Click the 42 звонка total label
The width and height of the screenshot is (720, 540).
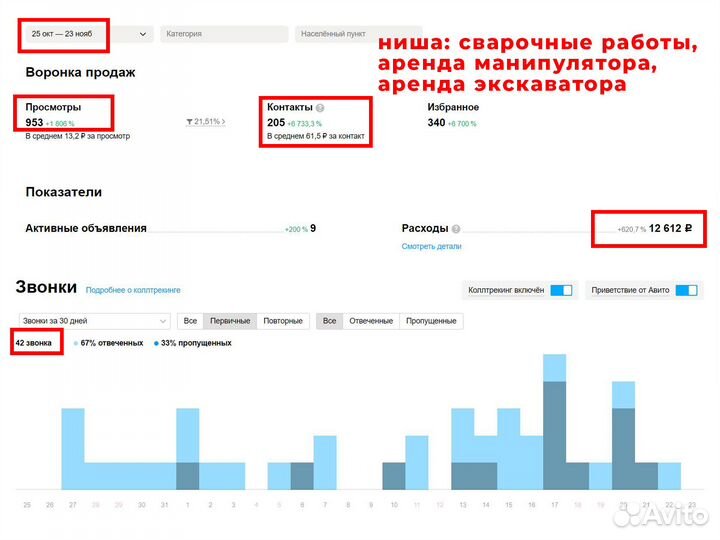[34, 343]
